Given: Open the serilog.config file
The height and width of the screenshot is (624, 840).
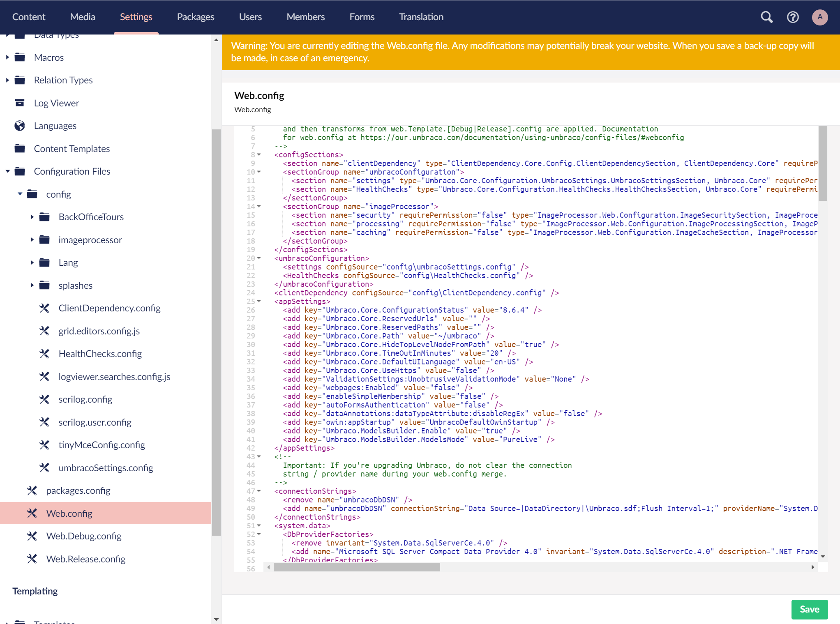Looking at the screenshot, I should [85, 399].
